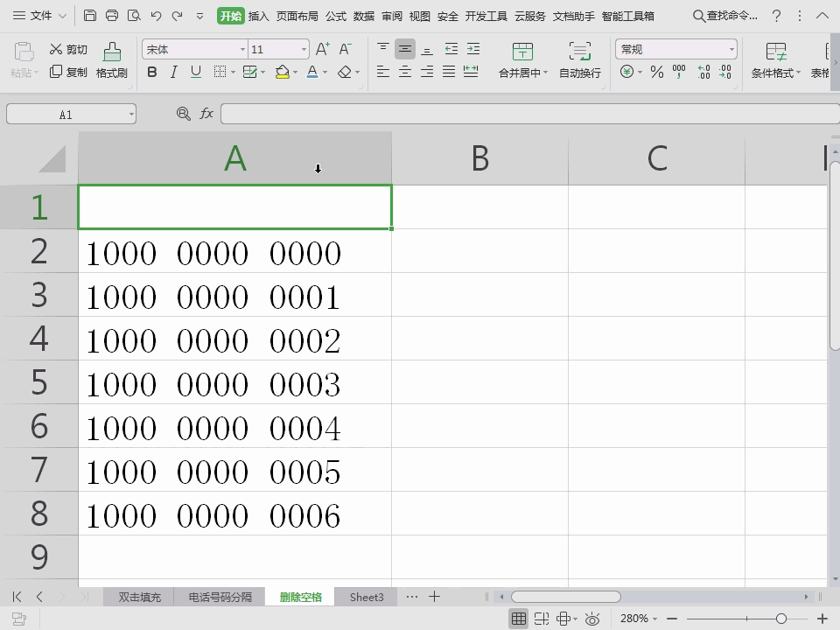Click the insert function fx button
The image size is (840, 630).
coord(206,114)
